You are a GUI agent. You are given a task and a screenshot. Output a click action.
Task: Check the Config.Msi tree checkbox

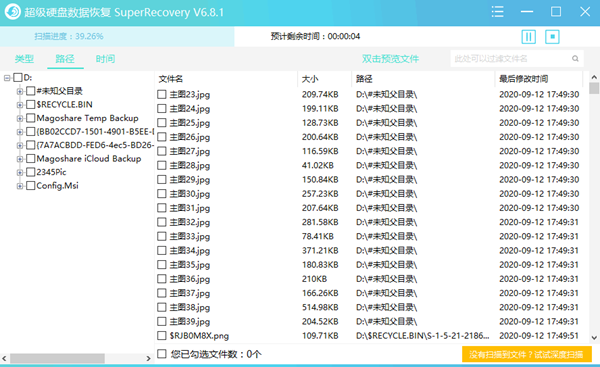(x=31, y=186)
